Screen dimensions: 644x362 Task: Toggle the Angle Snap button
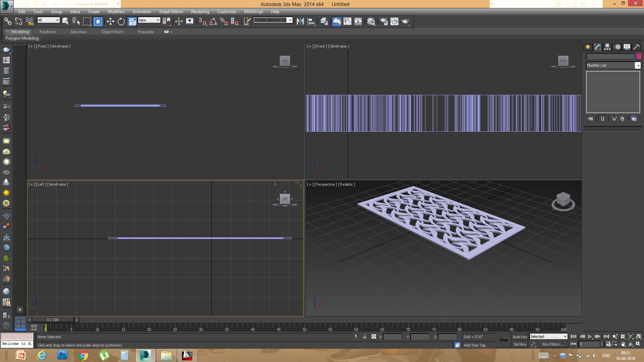(x=213, y=21)
